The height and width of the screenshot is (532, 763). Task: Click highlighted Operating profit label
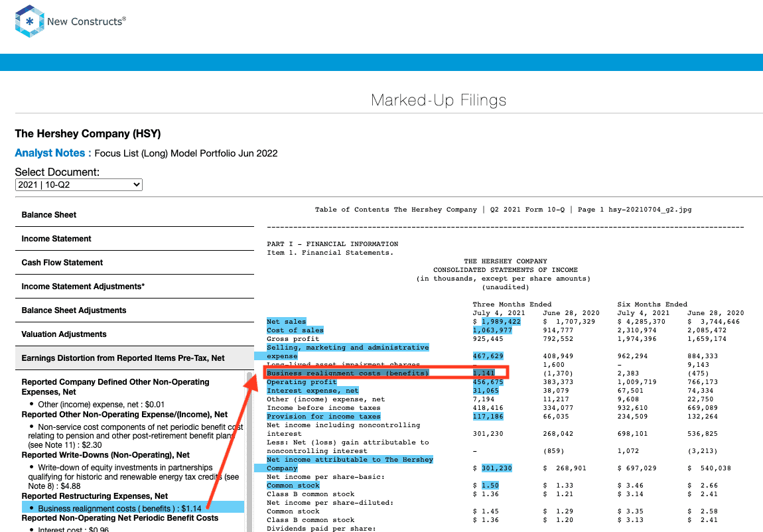[302, 382]
